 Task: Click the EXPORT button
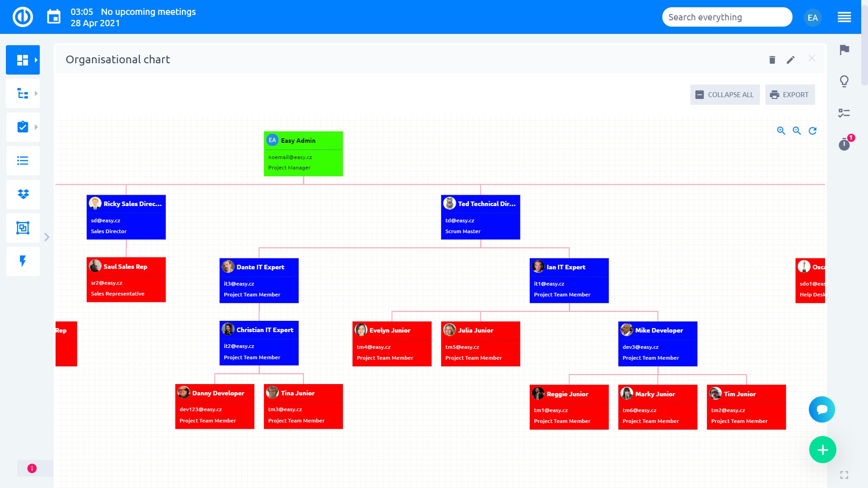790,95
